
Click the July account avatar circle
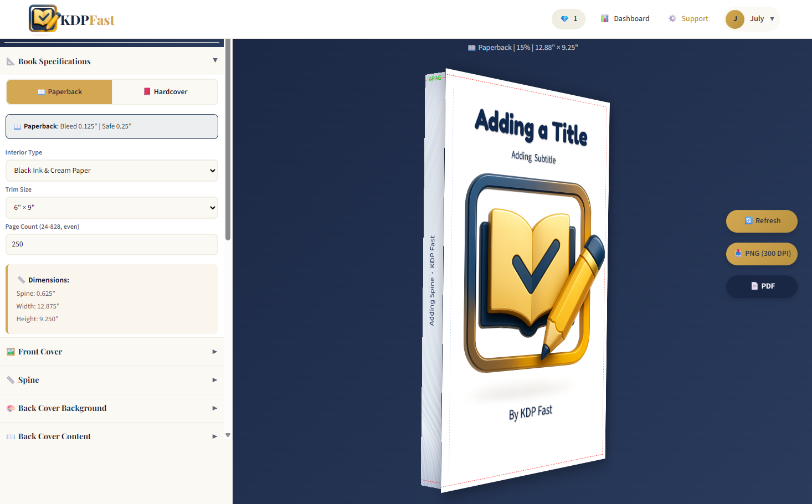coord(734,18)
